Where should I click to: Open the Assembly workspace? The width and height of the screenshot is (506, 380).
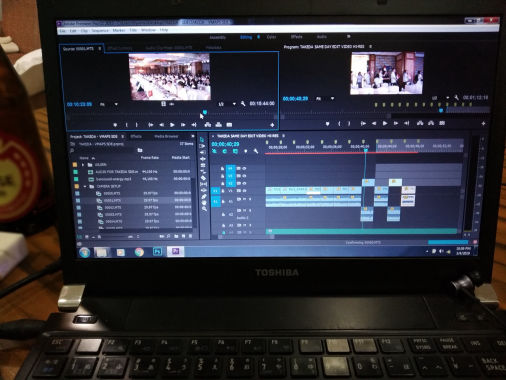pos(218,37)
